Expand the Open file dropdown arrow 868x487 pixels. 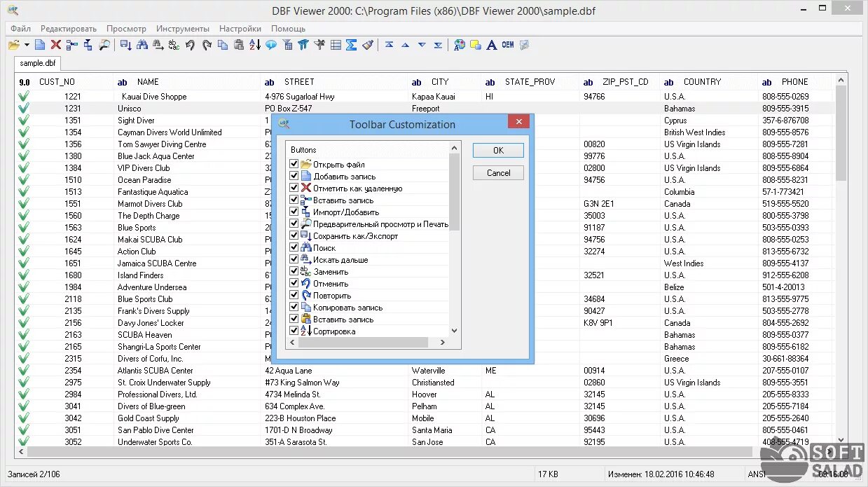[27, 45]
